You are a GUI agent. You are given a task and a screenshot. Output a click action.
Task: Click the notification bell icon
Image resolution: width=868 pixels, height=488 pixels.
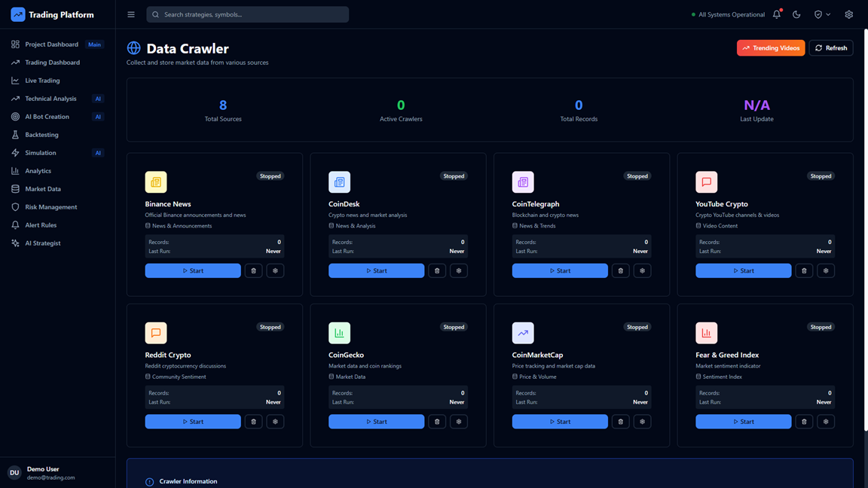pyautogui.click(x=777, y=14)
